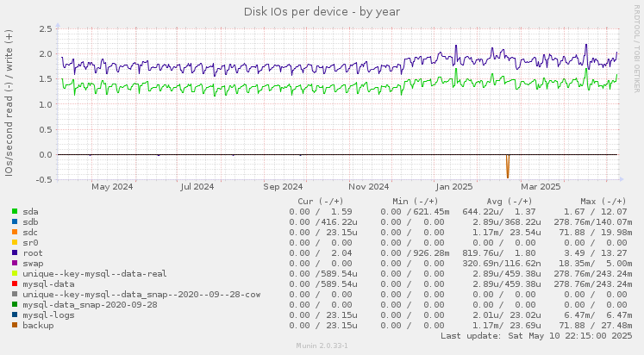
Task: Click sda max value '1.67 / 12.07'
Action: 595,212
